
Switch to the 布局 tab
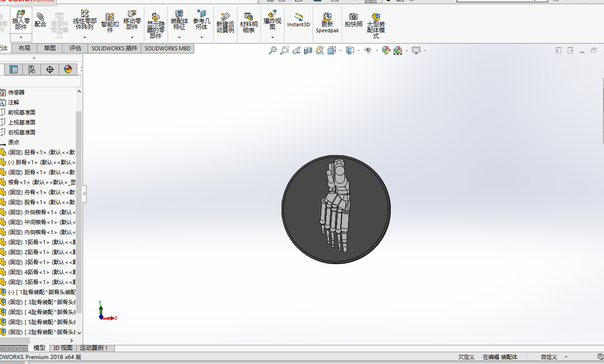click(x=25, y=48)
